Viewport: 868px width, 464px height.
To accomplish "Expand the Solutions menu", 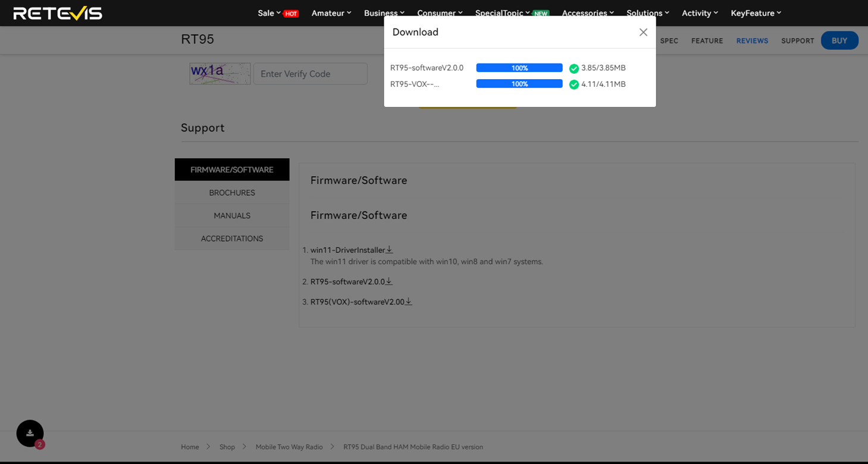I will pos(648,13).
